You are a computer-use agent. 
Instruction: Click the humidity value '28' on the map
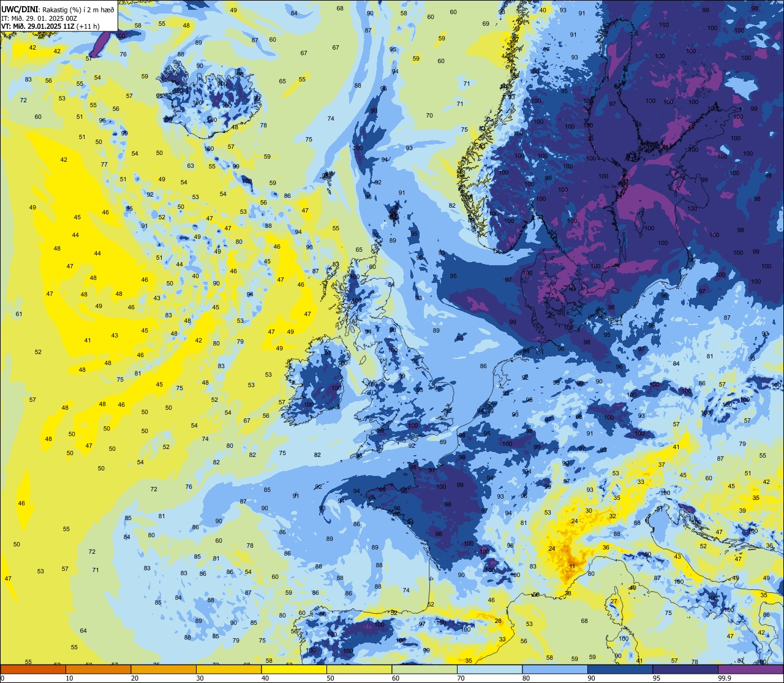click(498, 621)
